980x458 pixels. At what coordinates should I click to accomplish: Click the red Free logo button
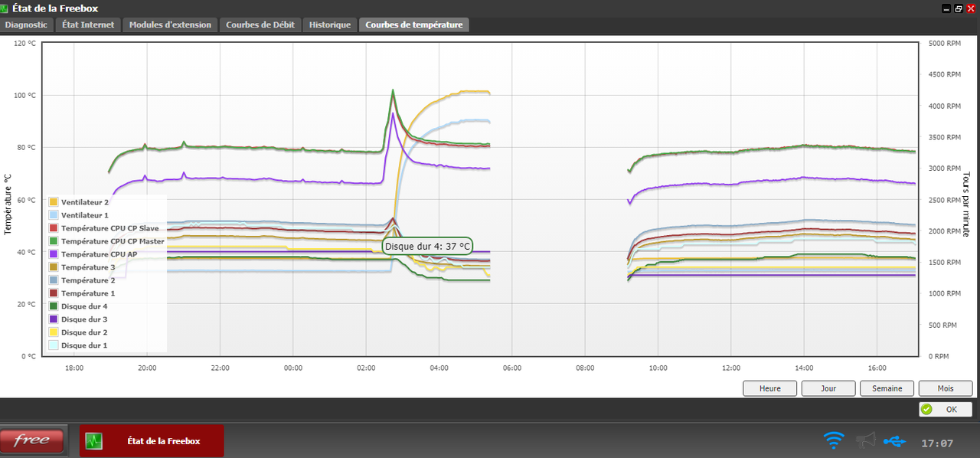point(32,440)
